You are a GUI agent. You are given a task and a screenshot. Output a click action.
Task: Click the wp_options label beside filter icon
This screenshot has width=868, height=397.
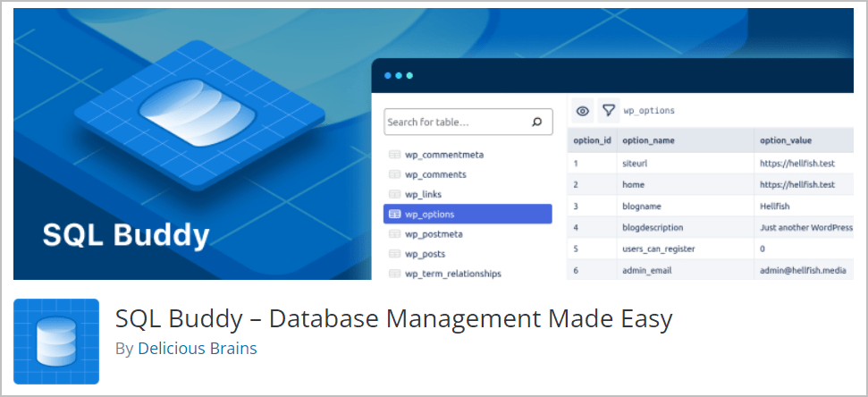click(649, 111)
